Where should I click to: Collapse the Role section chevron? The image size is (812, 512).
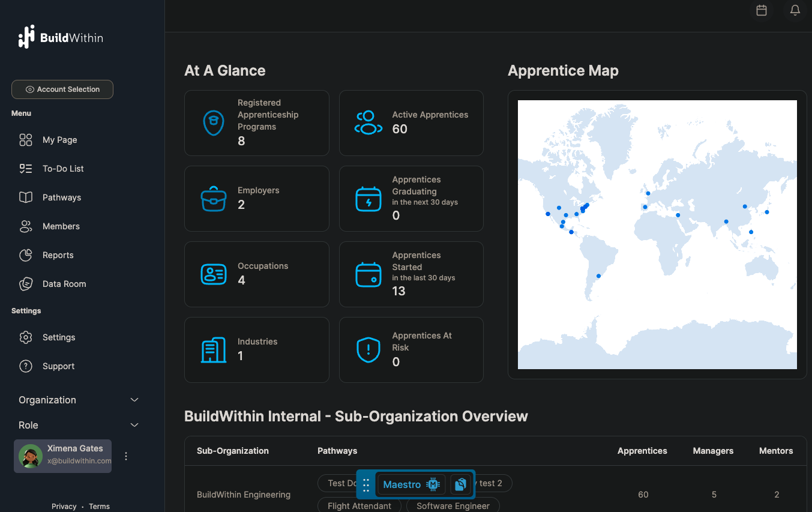134,425
